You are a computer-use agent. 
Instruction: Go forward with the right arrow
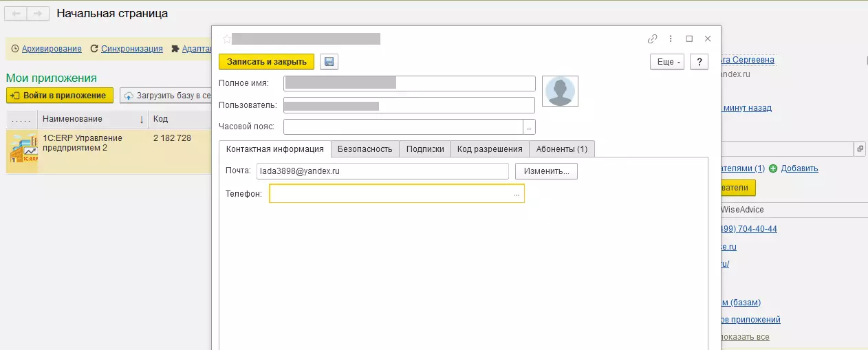pyautogui.click(x=39, y=14)
